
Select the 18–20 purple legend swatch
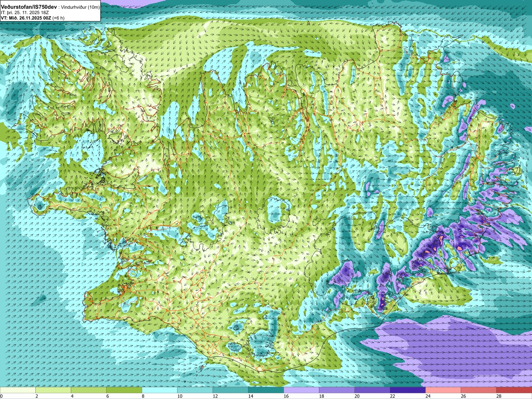coord(337,390)
